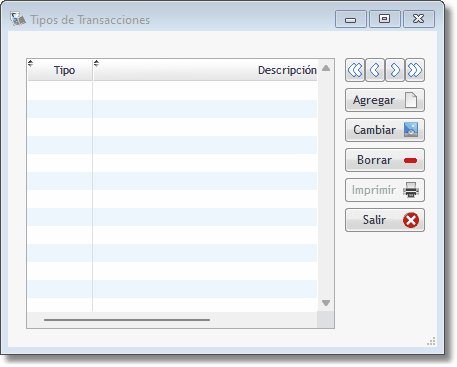
Task: Click the Imprimir button
Action: pos(385,190)
